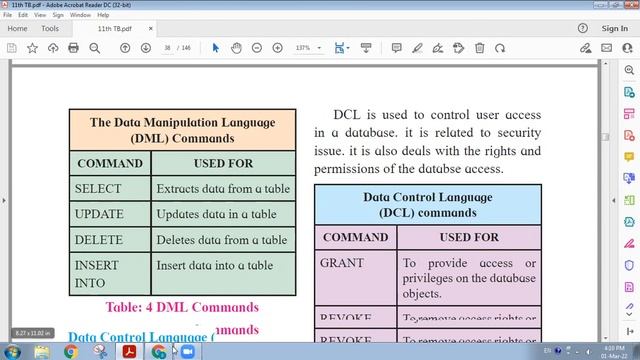
Task: Open Chrome from the taskbar
Action: click(71, 351)
